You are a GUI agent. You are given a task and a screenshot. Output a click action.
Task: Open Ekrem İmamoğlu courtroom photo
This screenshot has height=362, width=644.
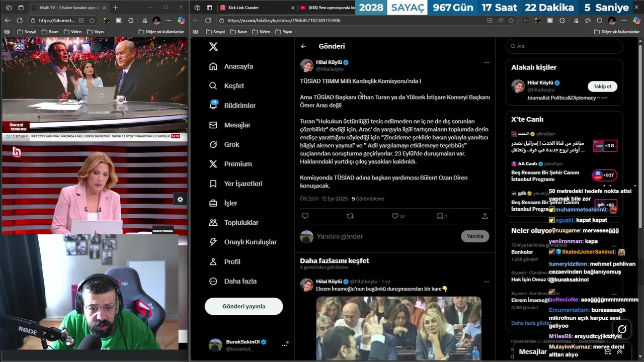[x=398, y=328]
